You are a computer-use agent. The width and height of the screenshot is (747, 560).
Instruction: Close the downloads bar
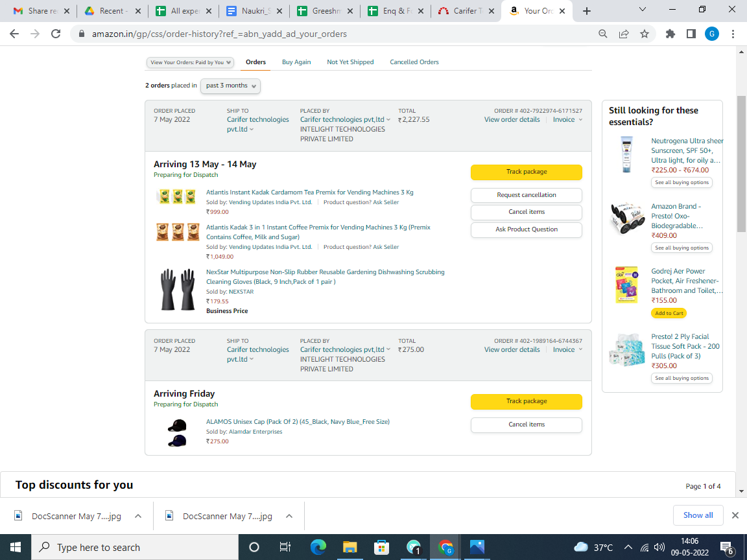[735, 515]
